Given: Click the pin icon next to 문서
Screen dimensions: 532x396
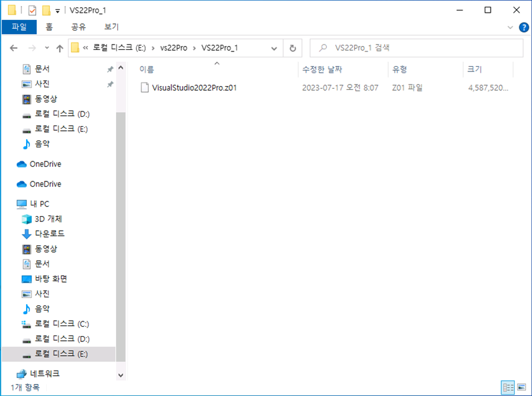Looking at the screenshot, I should [110, 69].
